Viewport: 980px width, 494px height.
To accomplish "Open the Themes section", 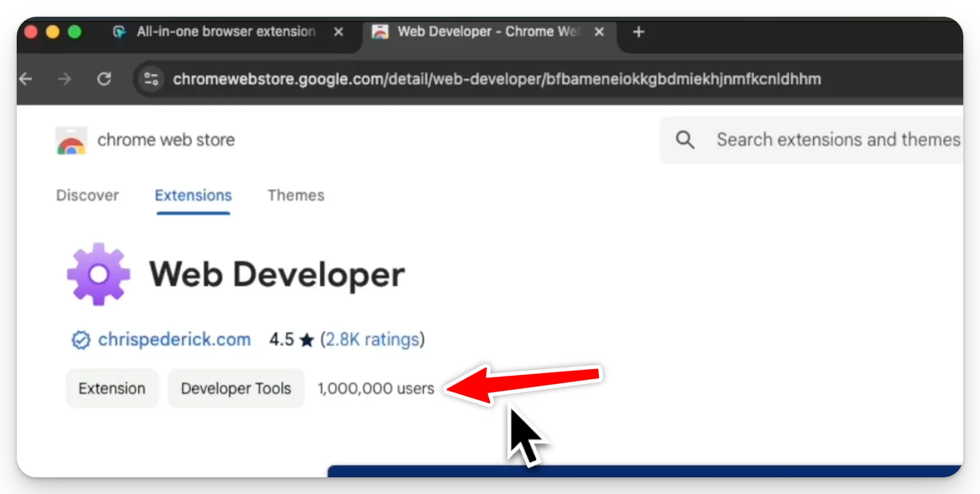I will [296, 195].
